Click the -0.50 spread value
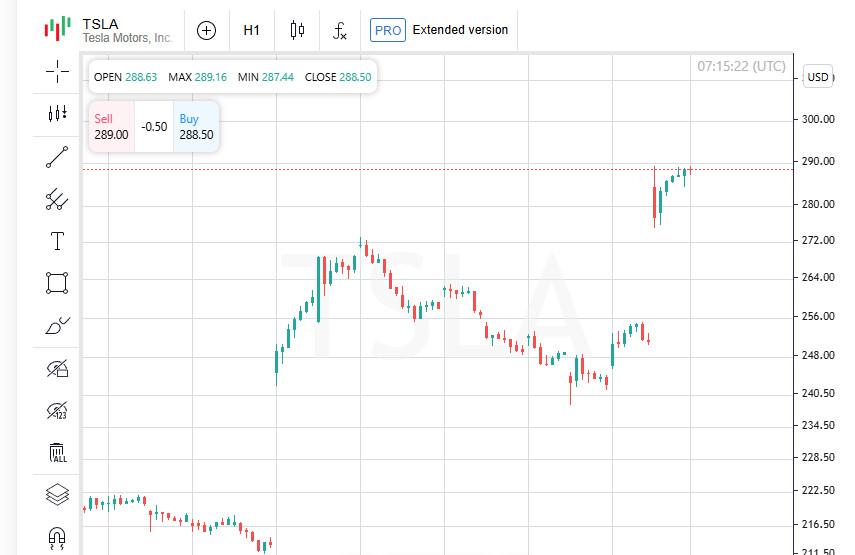This screenshot has height=555, width=855. (x=154, y=127)
